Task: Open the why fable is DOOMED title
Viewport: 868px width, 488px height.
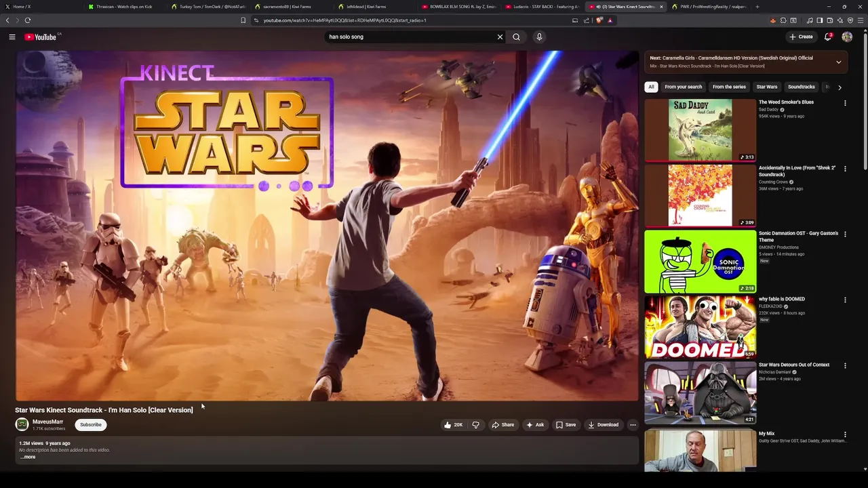Action: (781, 299)
